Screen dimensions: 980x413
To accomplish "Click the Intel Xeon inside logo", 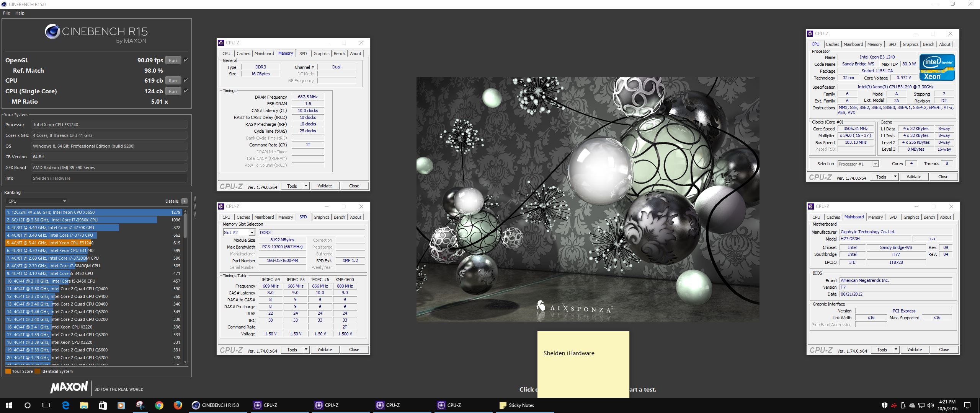I will 937,67.
